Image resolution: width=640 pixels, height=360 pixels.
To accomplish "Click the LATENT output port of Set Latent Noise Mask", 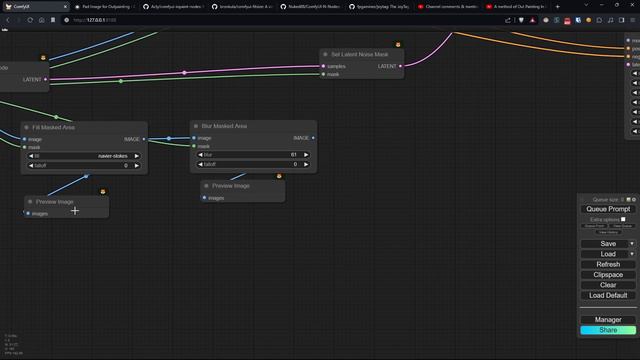I will [400, 66].
